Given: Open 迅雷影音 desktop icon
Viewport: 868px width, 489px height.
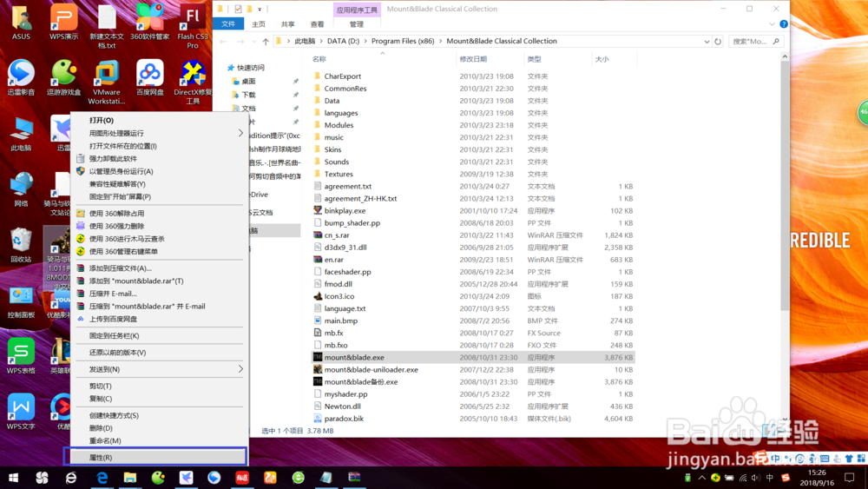Looking at the screenshot, I should [21, 78].
